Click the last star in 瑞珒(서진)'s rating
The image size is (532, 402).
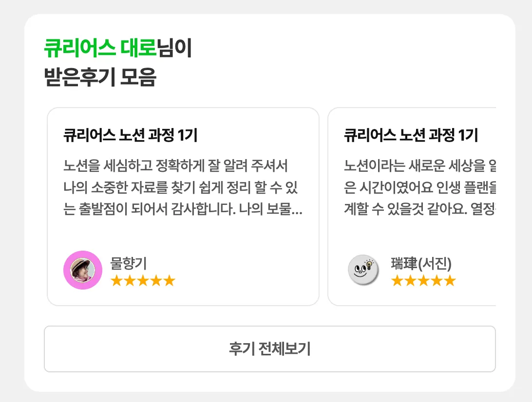click(450, 281)
